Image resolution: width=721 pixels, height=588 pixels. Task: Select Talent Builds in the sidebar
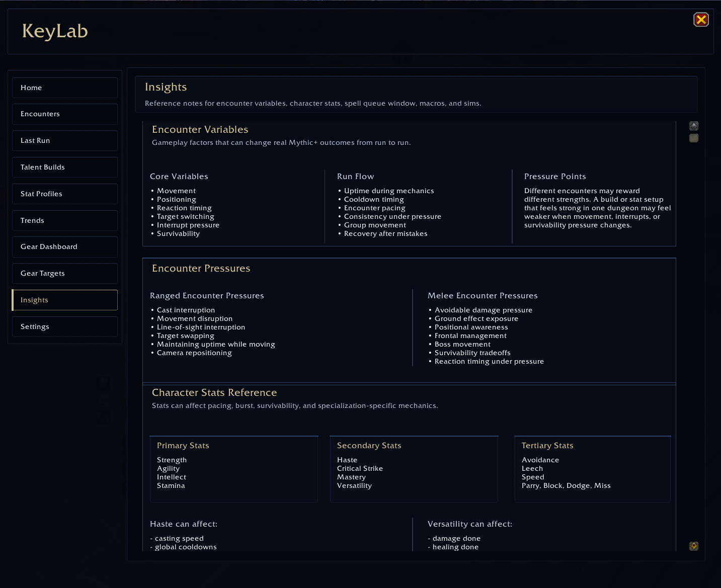[x=65, y=167]
